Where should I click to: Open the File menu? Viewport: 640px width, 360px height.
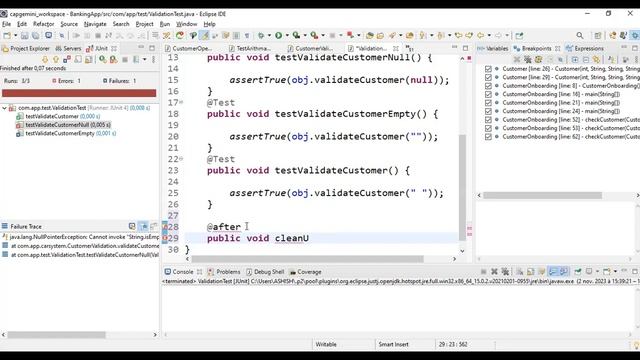7,24
